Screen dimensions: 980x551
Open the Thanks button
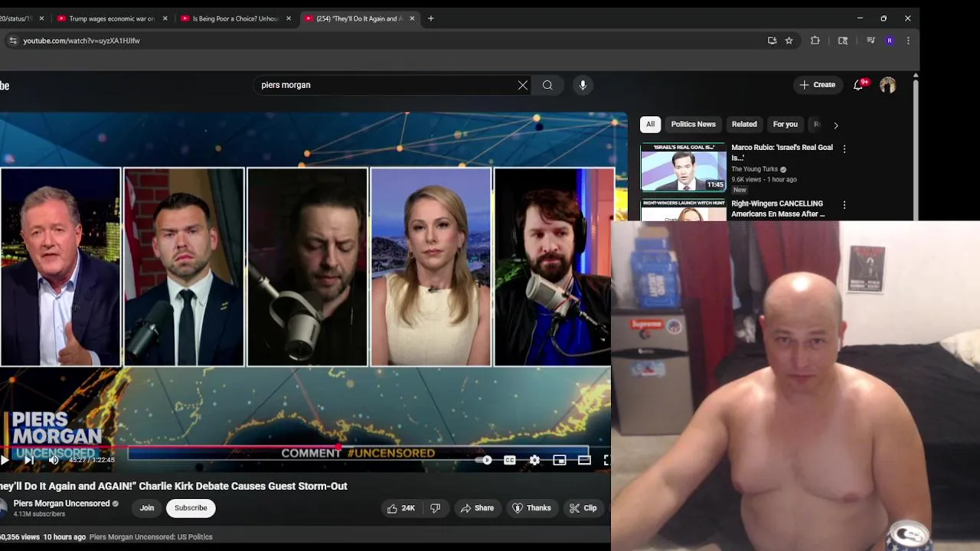pos(531,508)
